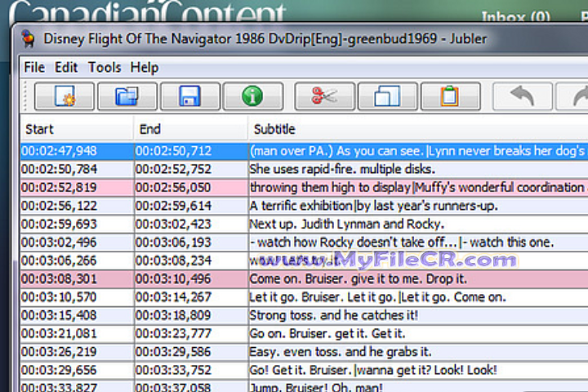Undo using the curved left-arrow icon
The image size is (588, 392).
coord(523,96)
